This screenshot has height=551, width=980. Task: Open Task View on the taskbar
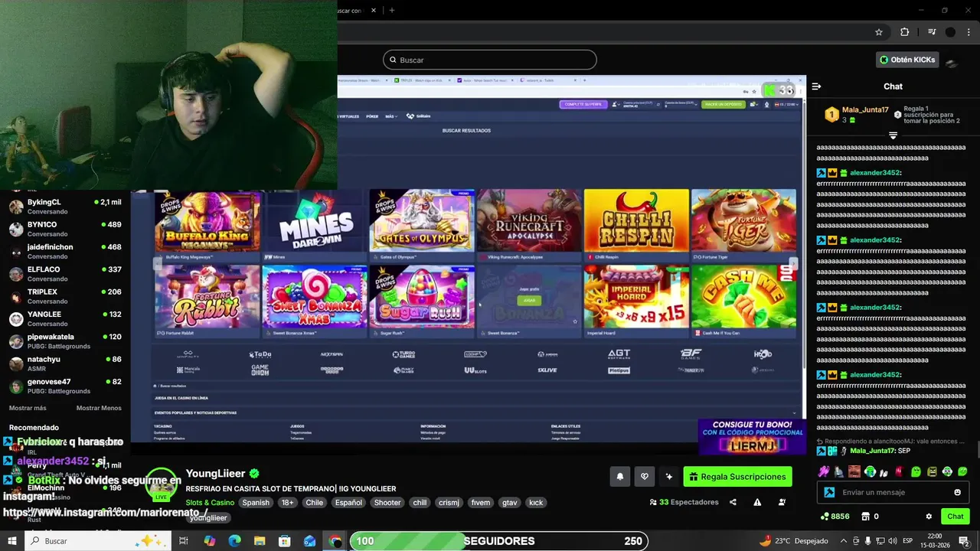[x=184, y=541]
